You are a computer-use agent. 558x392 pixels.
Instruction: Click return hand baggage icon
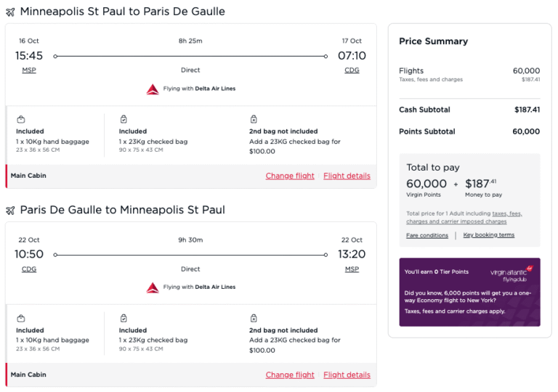coord(20,318)
